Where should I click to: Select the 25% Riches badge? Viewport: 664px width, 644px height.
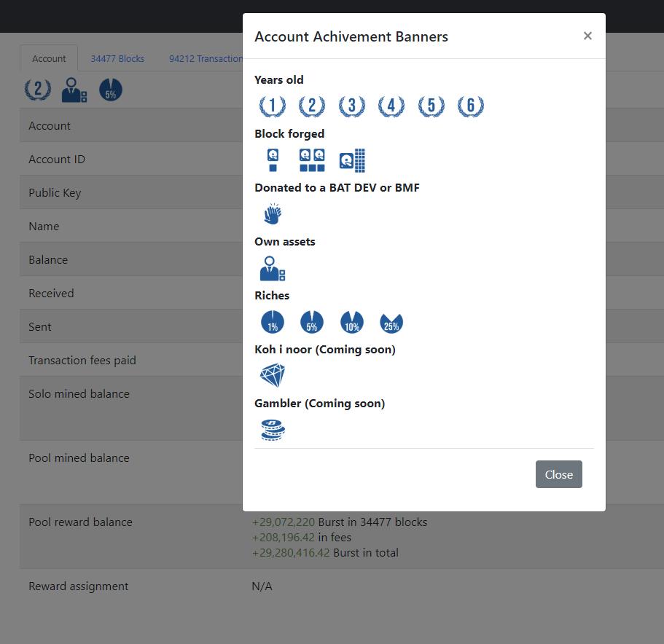[x=391, y=321]
